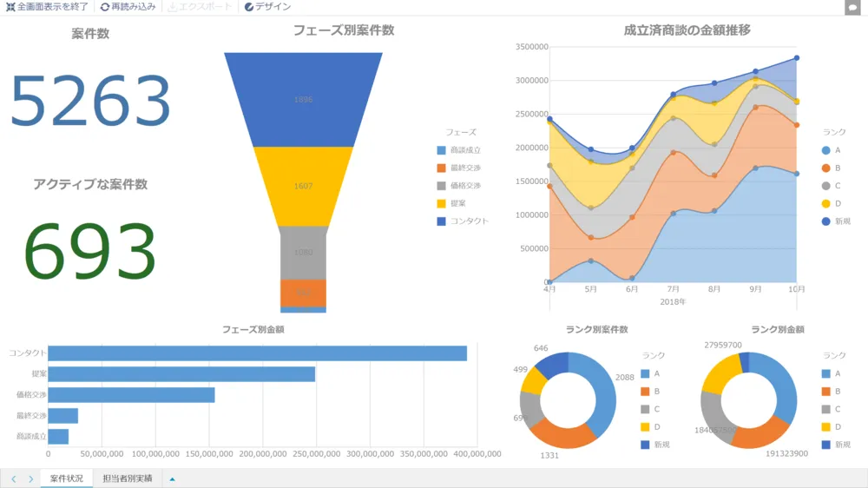Toggle 提案 in the funnel legend

click(x=451, y=203)
